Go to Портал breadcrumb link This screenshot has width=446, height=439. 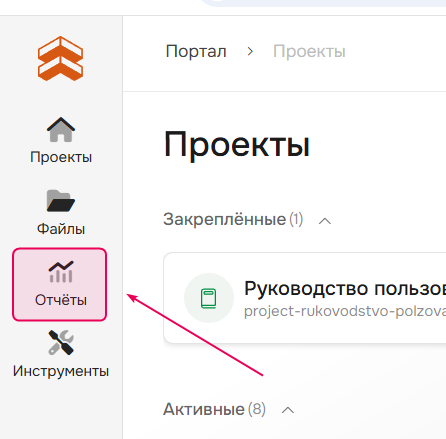coord(196,51)
